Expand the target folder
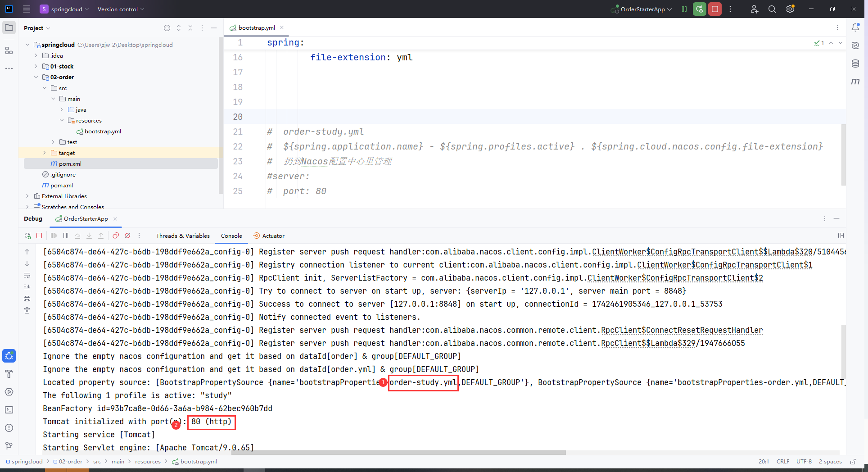Screen dimensions: 868x472 [45, 153]
